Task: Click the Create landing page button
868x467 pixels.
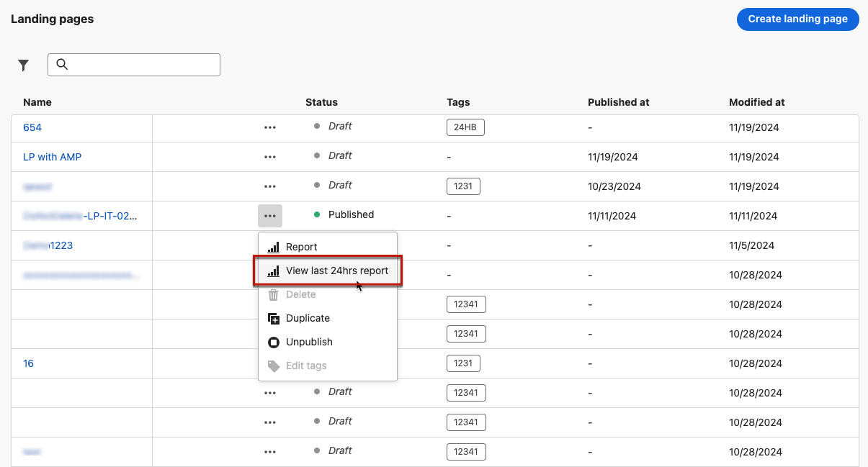Action: coord(797,19)
